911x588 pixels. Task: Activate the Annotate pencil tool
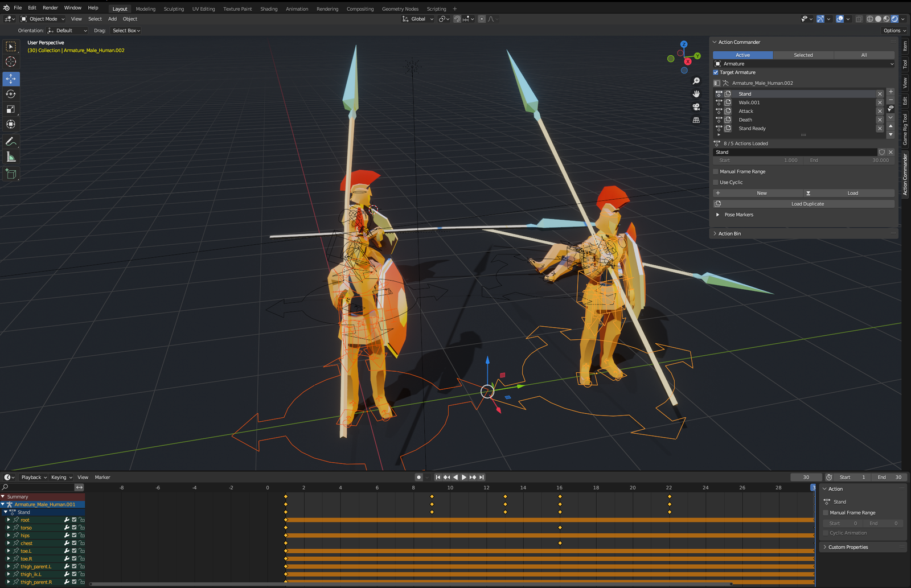(x=11, y=141)
